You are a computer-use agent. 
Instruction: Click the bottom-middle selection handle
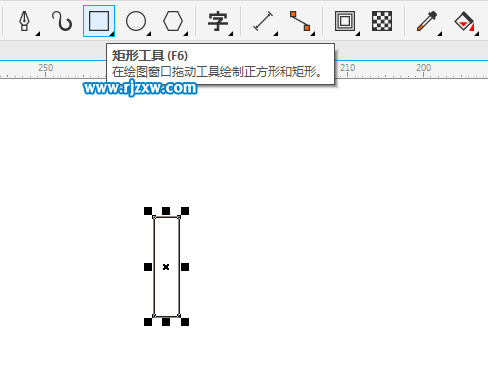(x=166, y=322)
